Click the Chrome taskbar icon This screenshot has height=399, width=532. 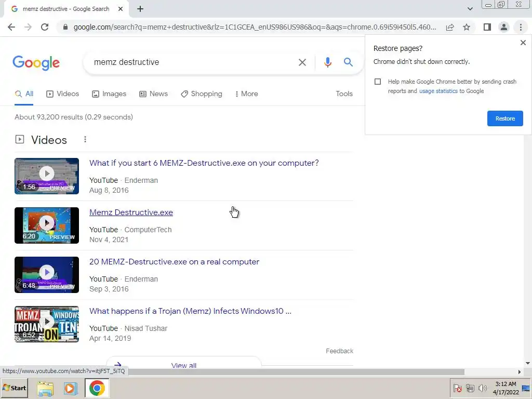(97, 388)
